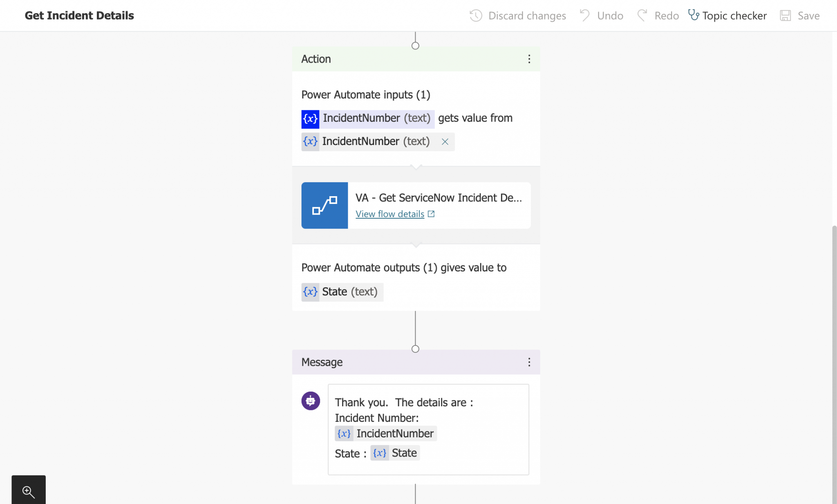The height and width of the screenshot is (504, 837).
Task: Click the chevron above the ServiceNow flow tile
Action: [416, 167]
